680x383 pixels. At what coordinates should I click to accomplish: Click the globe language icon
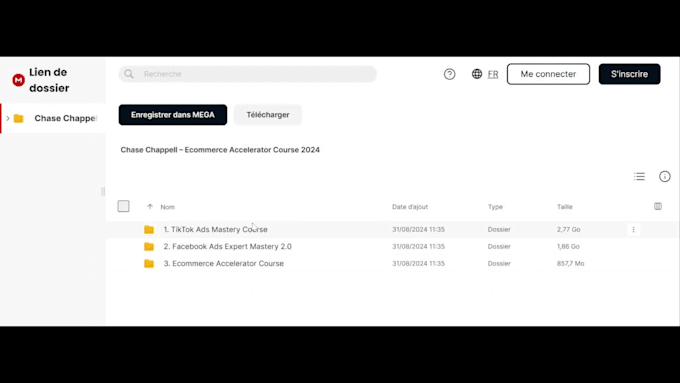(x=477, y=74)
